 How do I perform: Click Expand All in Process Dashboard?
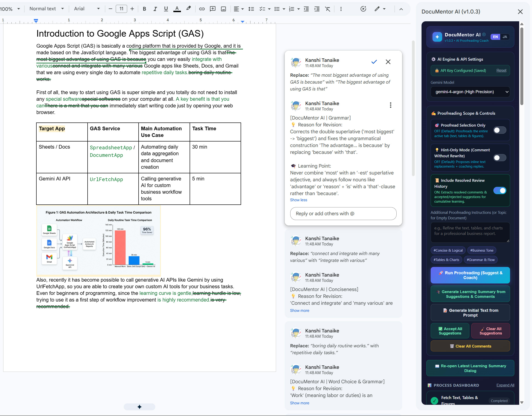(505, 385)
